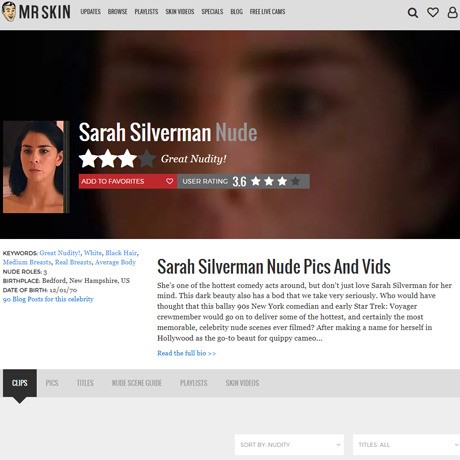
Task: Click the Sarah Silverman Nude Pics And Vids heading
Action: coord(274,267)
